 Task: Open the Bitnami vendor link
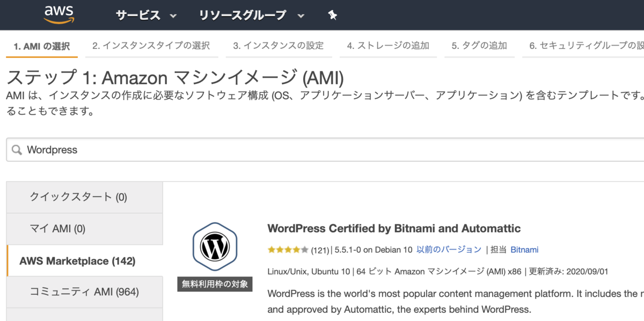coord(524,250)
